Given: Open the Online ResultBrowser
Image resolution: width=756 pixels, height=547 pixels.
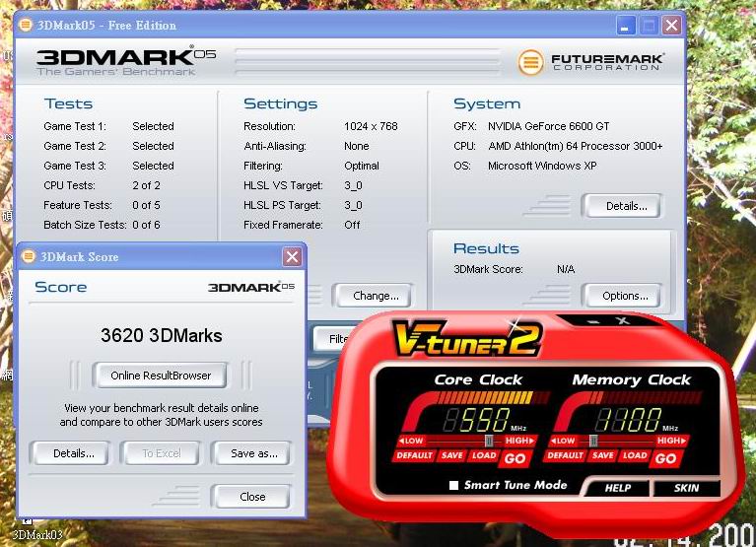Looking at the screenshot, I should (x=161, y=376).
